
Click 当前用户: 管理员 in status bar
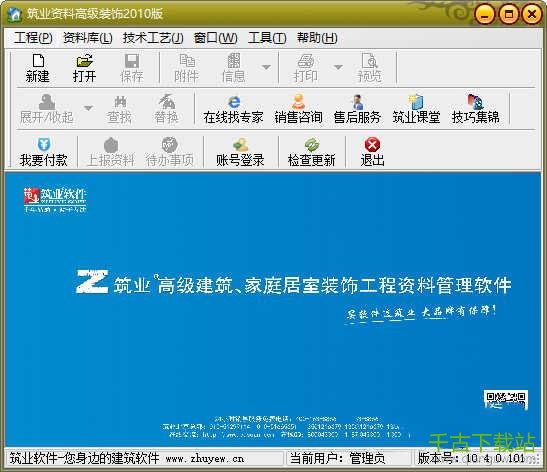[x=337, y=458]
